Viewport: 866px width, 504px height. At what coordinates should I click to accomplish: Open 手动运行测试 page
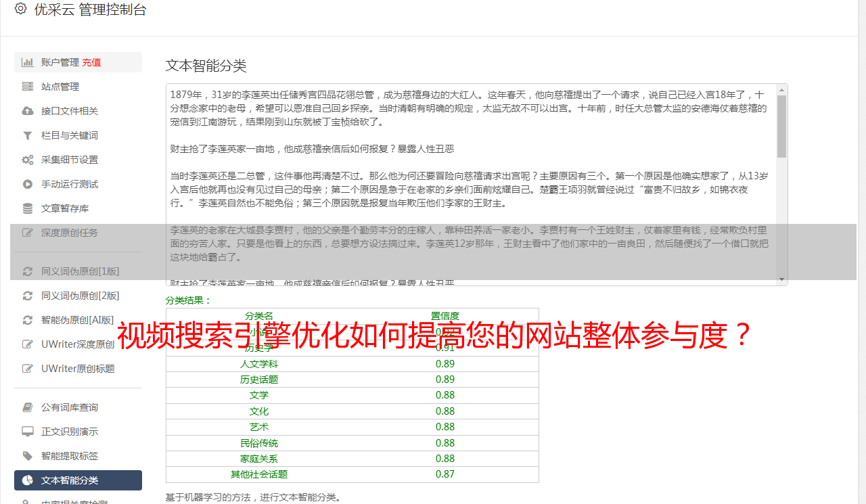click(78, 184)
